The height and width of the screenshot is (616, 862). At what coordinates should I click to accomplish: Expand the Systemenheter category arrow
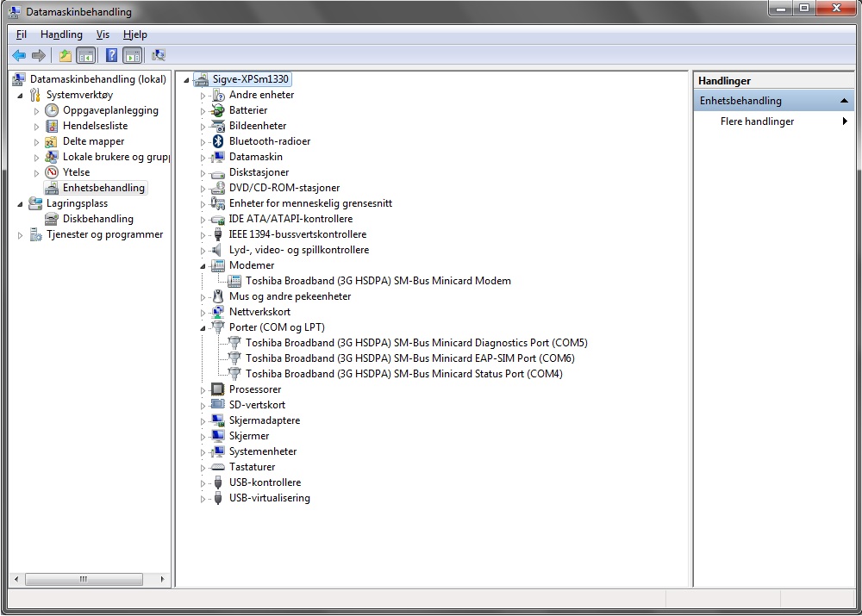(203, 452)
